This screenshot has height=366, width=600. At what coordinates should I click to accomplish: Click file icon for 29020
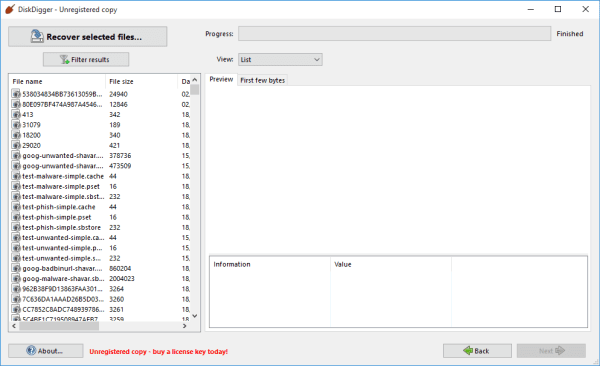[x=16, y=145]
